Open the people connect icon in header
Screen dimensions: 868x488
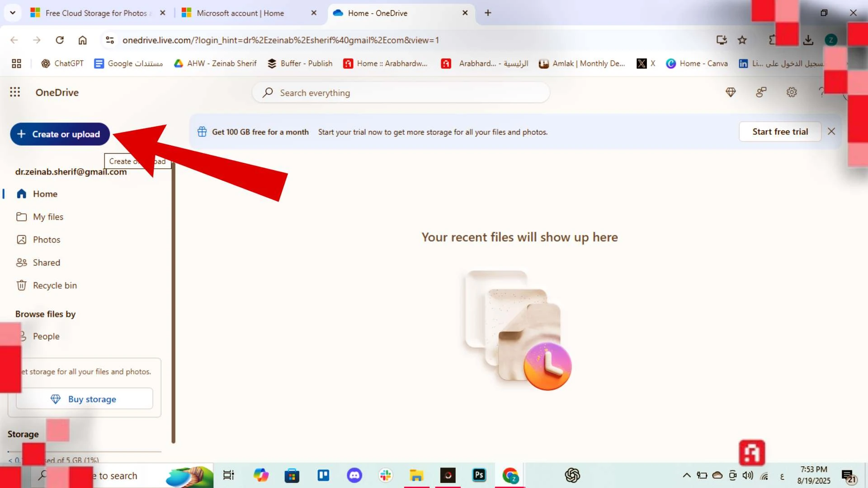click(x=761, y=92)
